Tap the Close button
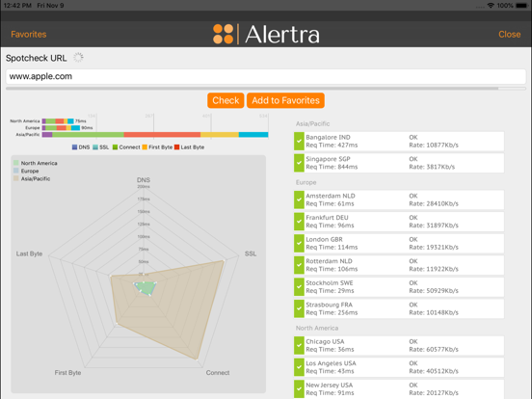532x399 pixels. click(x=509, y=35)
